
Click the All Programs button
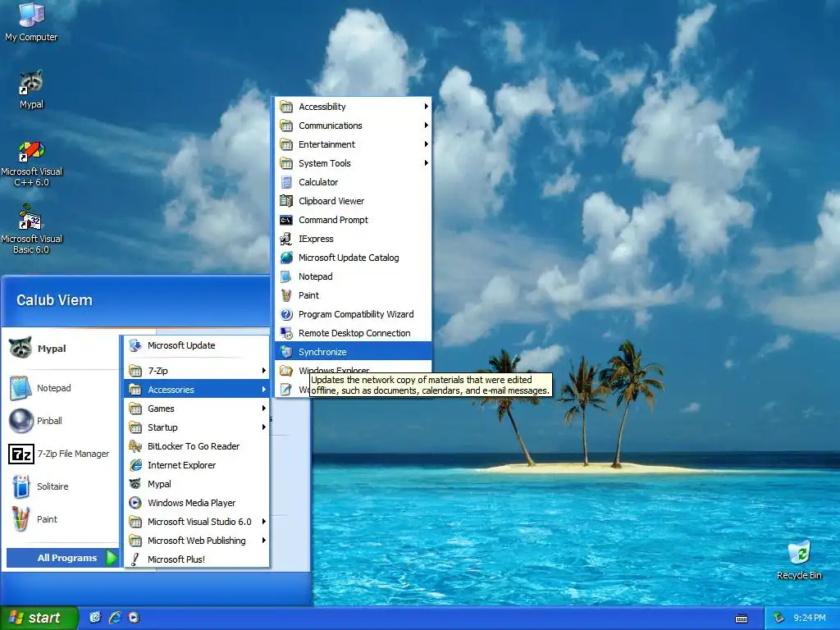(x=62, y=558)
